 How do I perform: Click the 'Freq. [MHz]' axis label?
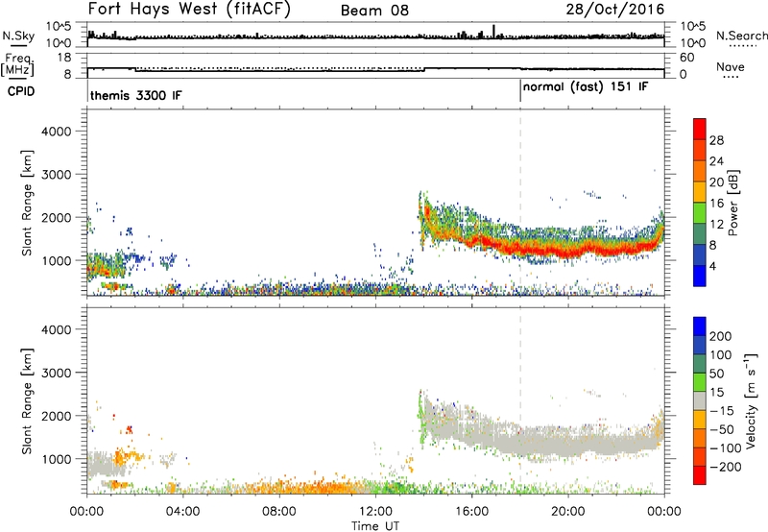18,65
